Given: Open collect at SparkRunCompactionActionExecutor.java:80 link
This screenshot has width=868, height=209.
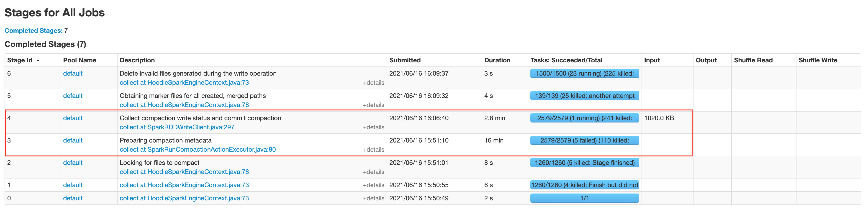Looking at the screenshot, I should (x=198, y=149).
